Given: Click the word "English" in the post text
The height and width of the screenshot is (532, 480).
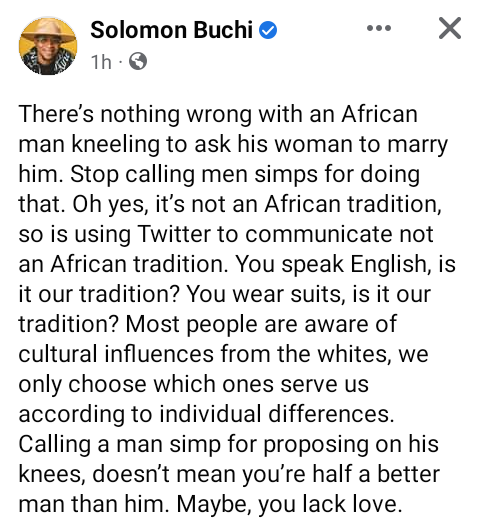Looking at the screenshot, I should pyautogui.click(x=388, y=264).
